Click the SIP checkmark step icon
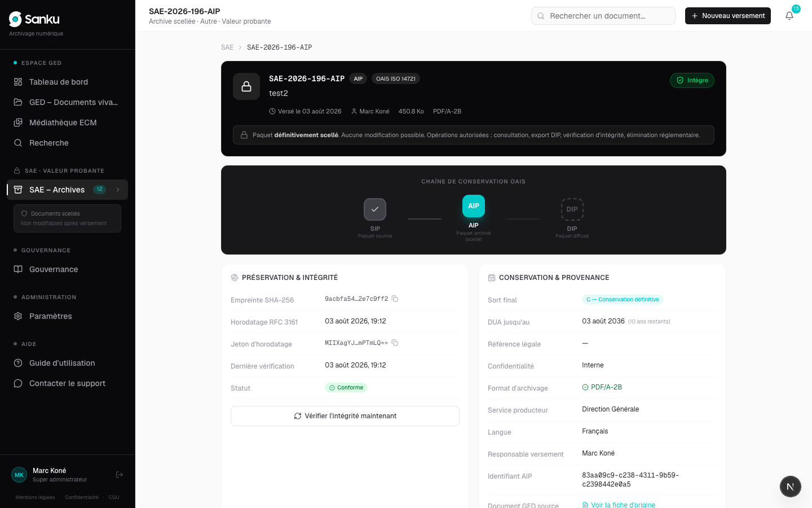Viewport: 812px width, 508px height. [x=375, y=209]
